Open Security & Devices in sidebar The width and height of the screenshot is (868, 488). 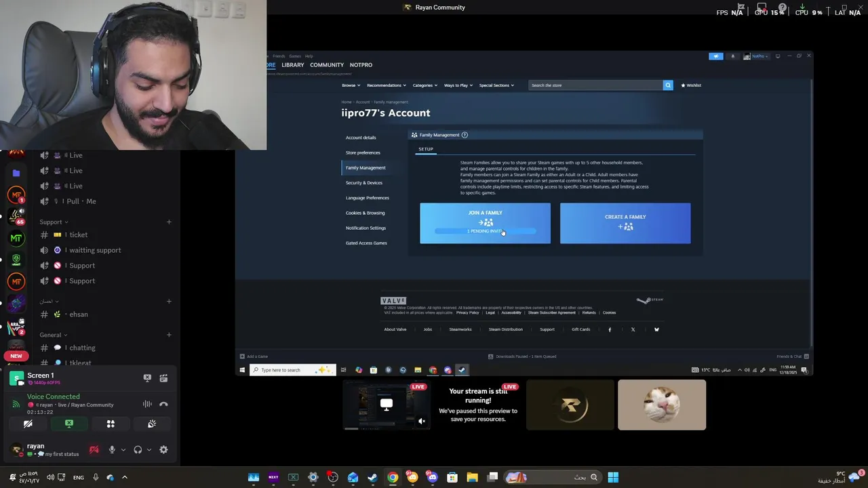pos(364,183)
